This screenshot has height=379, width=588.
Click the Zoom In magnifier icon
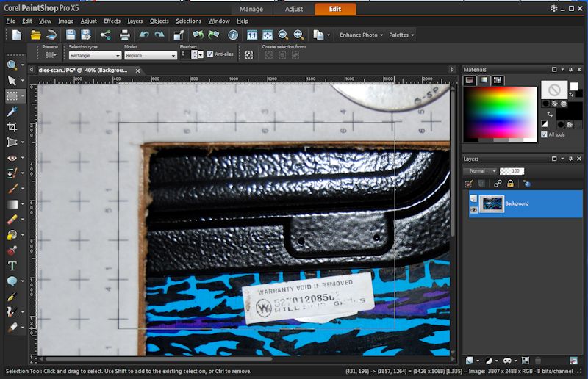[x=298, y=35]
